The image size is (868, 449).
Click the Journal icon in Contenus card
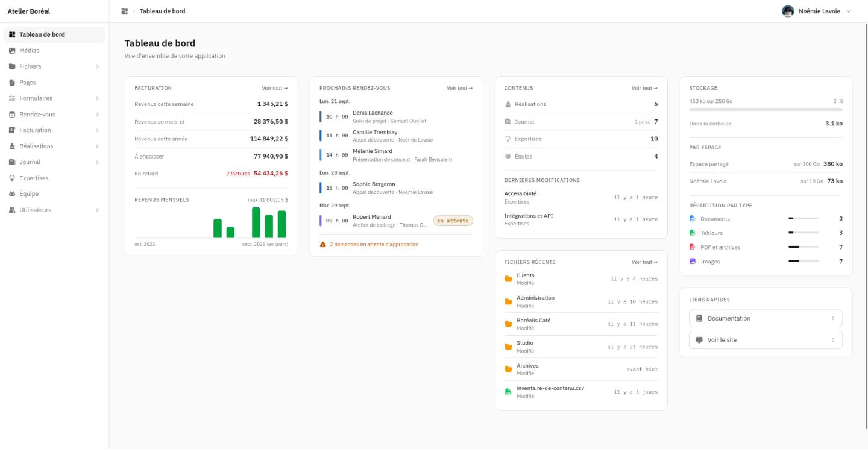click(x=508, y=122)
